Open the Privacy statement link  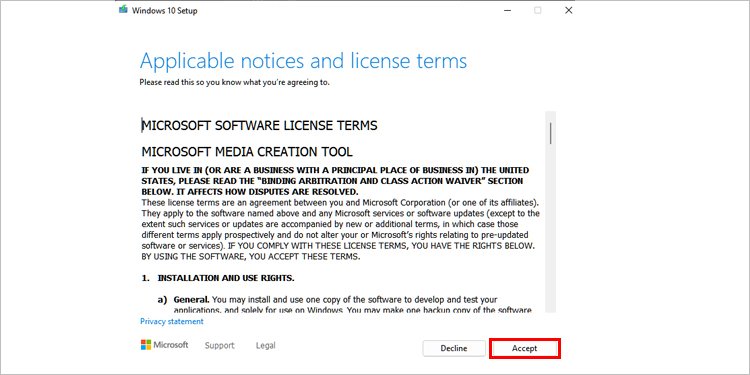[x=172, y=321]
